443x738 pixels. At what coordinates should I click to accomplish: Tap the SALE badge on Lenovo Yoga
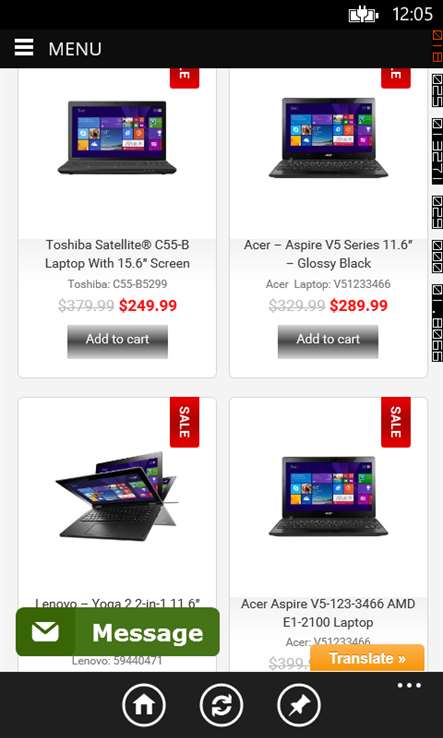[185, 422]
